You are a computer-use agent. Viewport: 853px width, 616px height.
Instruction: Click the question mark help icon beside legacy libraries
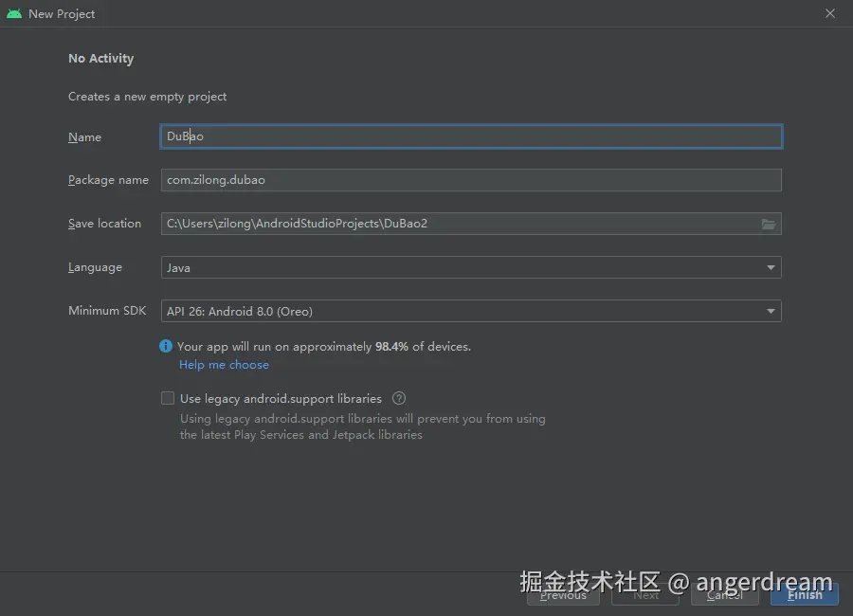point(399,398)
